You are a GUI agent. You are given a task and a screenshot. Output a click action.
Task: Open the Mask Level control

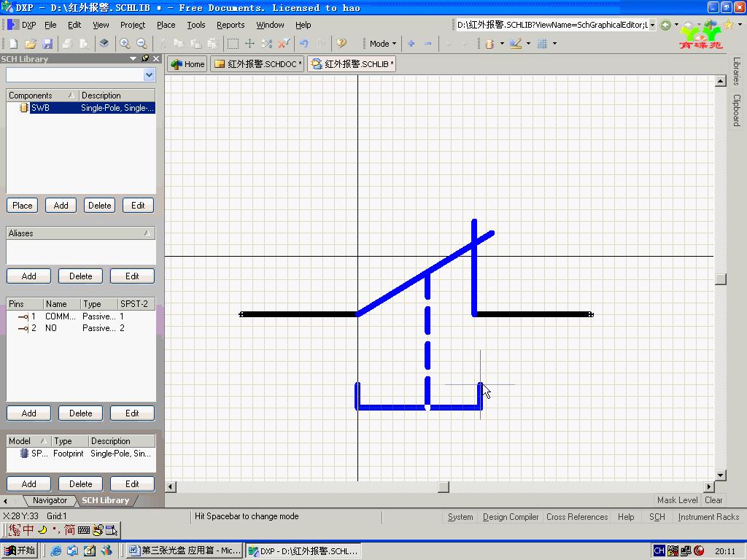tap(677, 500)
